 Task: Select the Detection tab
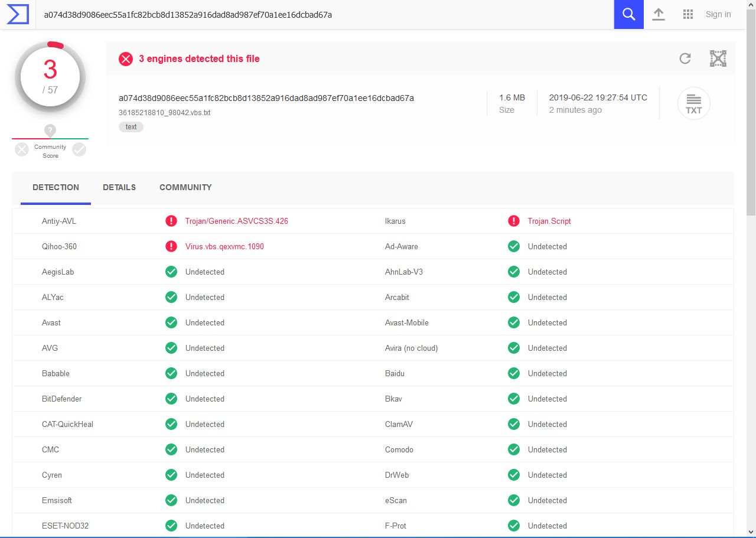point(56,187)
